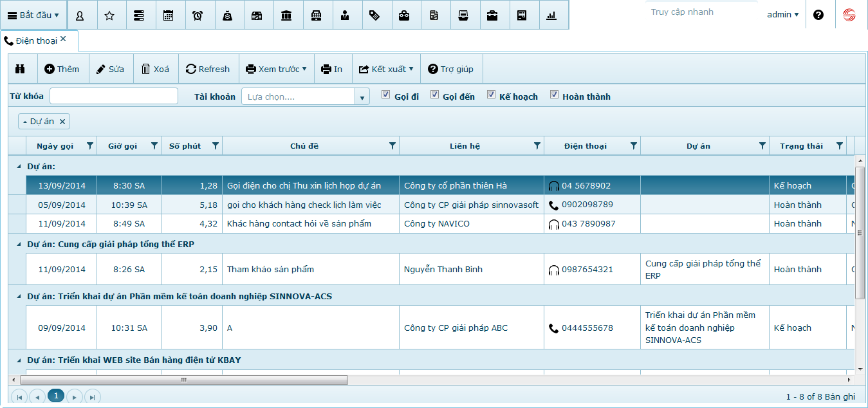This screenshot has width=868, height=408.
Task: Open the alarm clock reminders icon
Action: pos(198,15)
